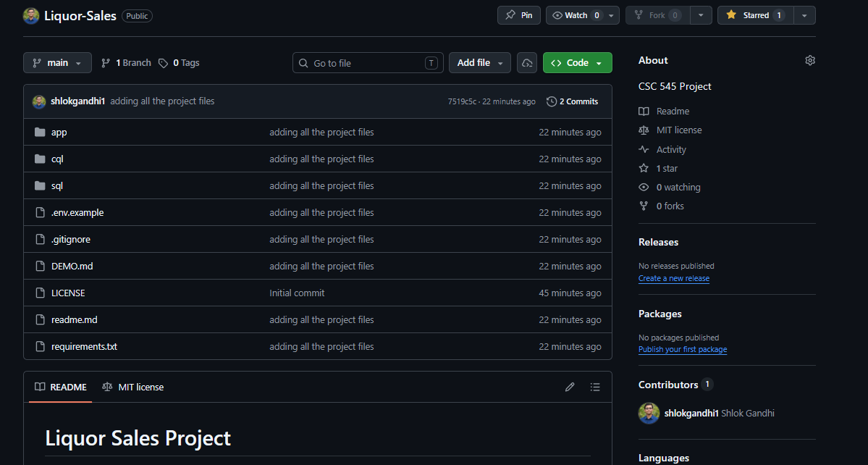Viewport: 868px width, 465px height.
Task: Open shlokgandhi1 contributor profile link
Action: pyautogui.click(x=691, y=414)
